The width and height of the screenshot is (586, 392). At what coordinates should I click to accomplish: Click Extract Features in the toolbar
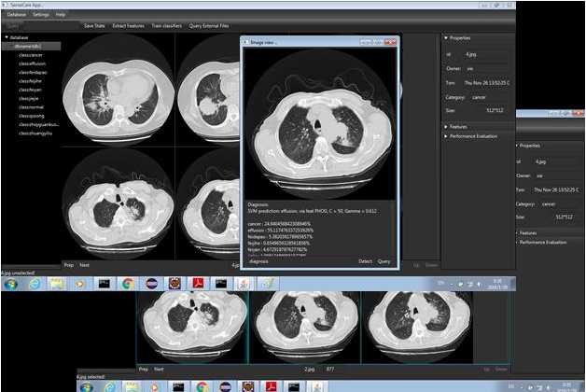pos(127,25)
